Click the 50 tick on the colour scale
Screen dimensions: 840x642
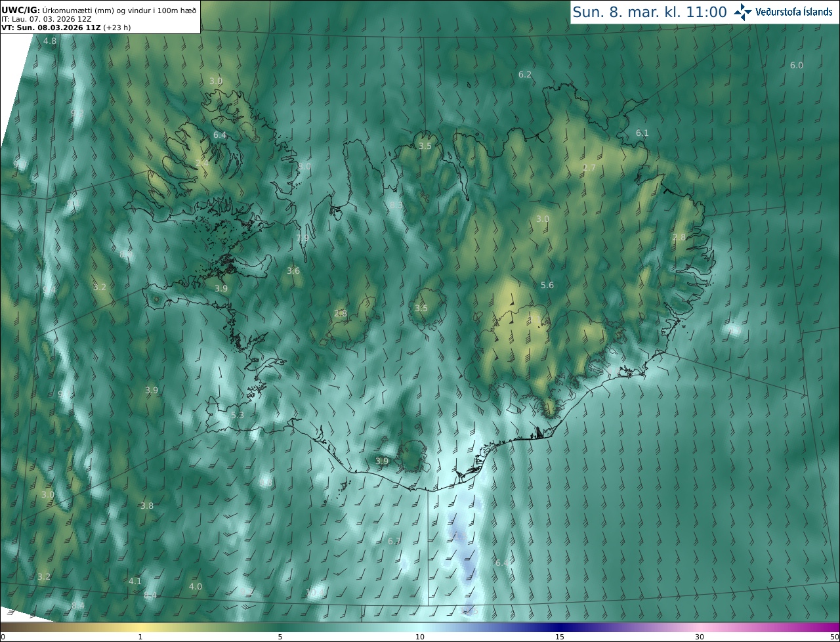[x=834, y=637]
